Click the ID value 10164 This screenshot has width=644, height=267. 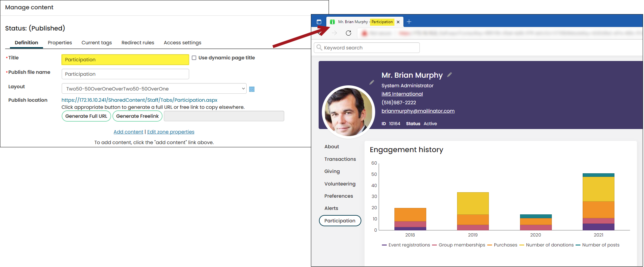point(394,124)
